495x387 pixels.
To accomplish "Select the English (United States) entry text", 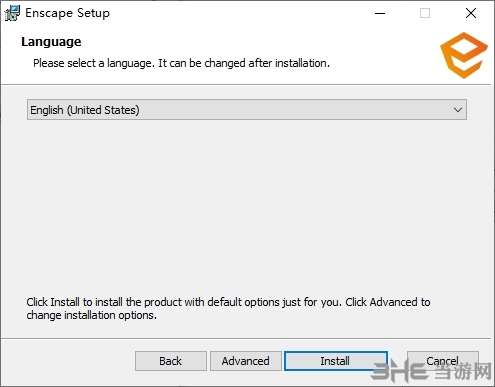I will click(x=85, y=110).
